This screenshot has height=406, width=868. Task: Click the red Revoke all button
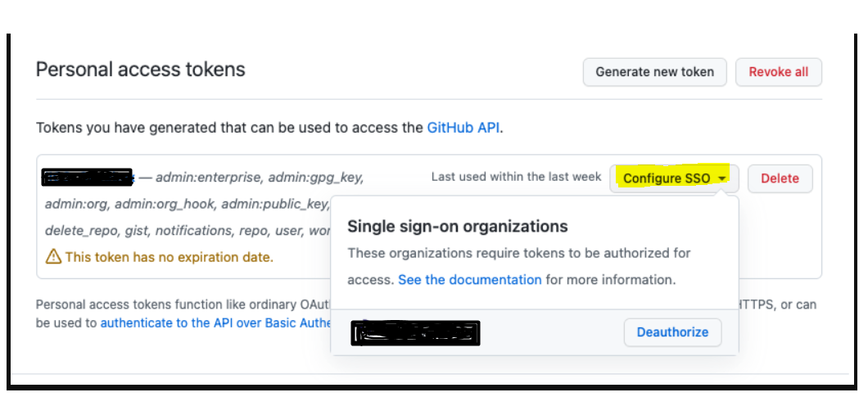(x=778, y=72)
